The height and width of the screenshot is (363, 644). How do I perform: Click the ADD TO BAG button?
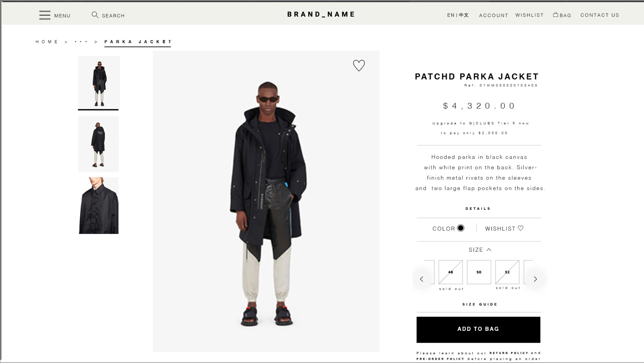pyautogui.click(x=478, y=329)
